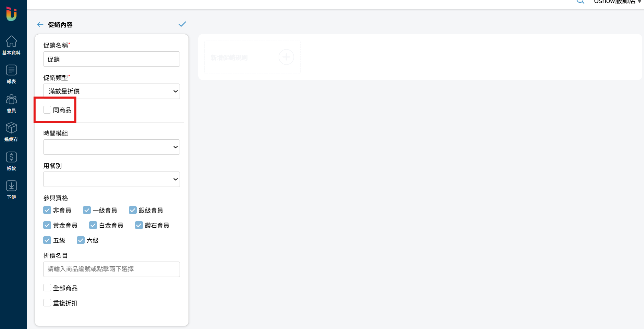The image size is (644, 329).
Task: Click the Ushow logo at top left
Action: tap(11, 14)
